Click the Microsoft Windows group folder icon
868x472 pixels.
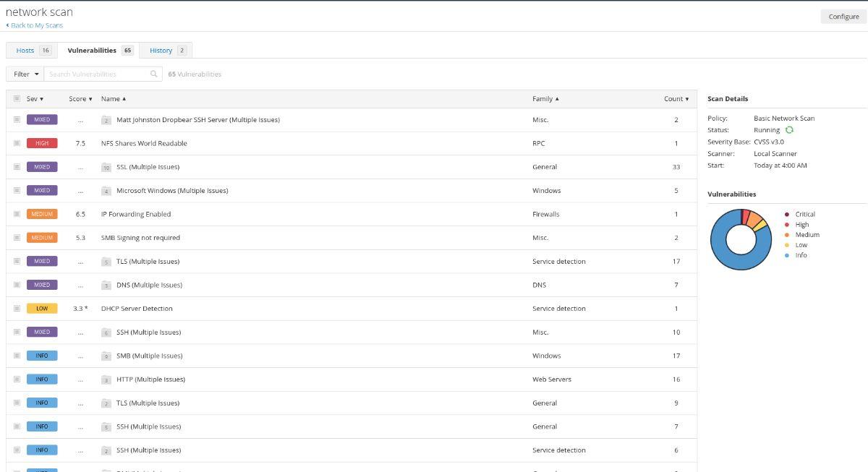[106, 191]
